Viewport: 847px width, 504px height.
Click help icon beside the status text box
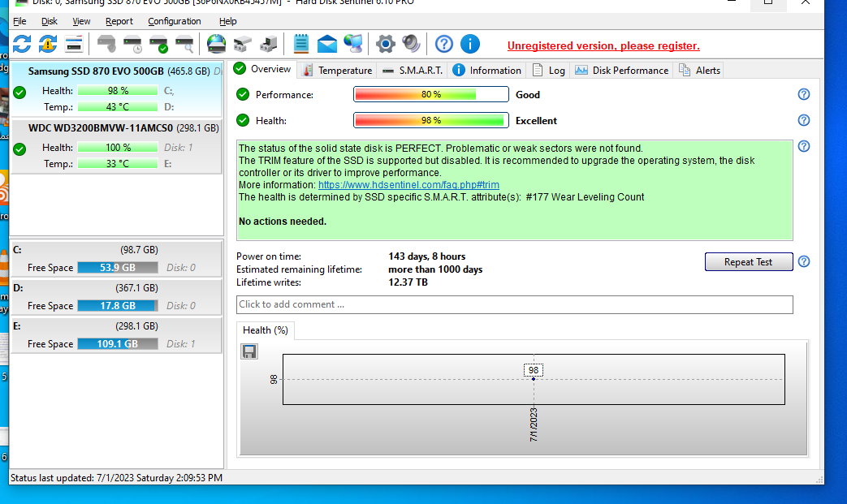[804, 146]
